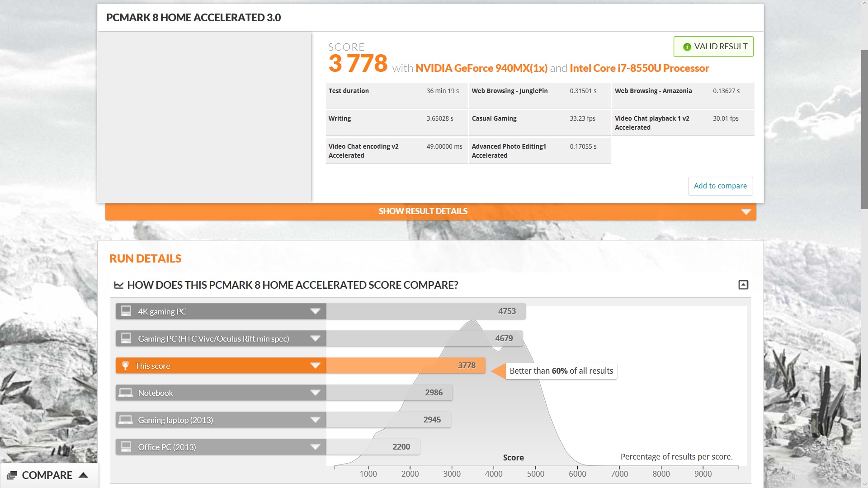This screenshot has height=488, width=868.
Task: Click Add to compare button
Action: click(x=720, y=186)
